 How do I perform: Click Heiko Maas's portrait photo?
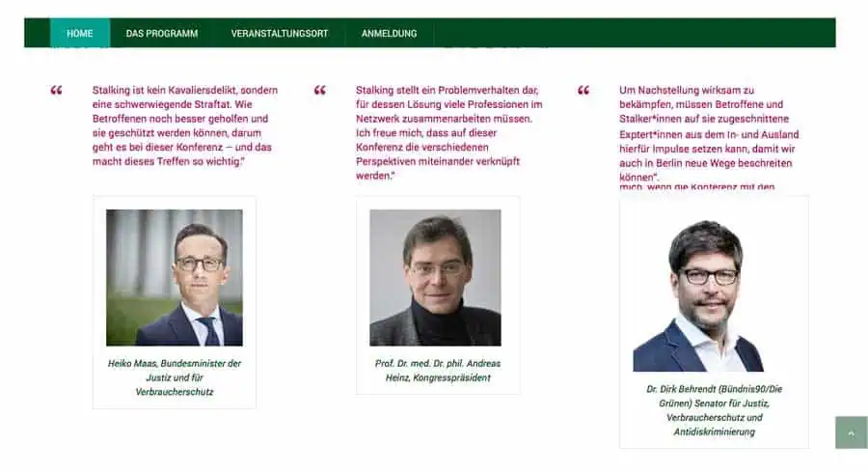click(175, 278)
